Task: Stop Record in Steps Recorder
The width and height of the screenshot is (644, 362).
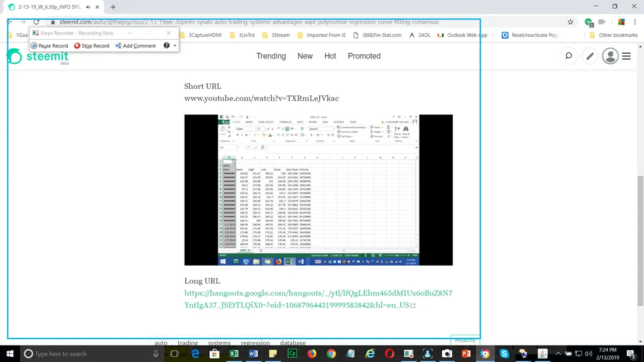Action: 92,46
